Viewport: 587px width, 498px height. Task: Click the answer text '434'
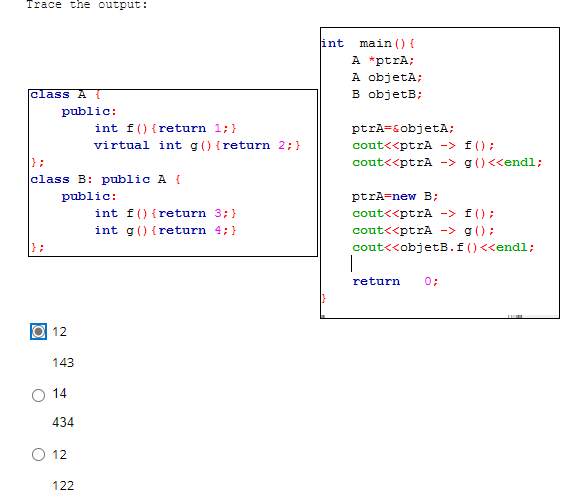point(63,422)
